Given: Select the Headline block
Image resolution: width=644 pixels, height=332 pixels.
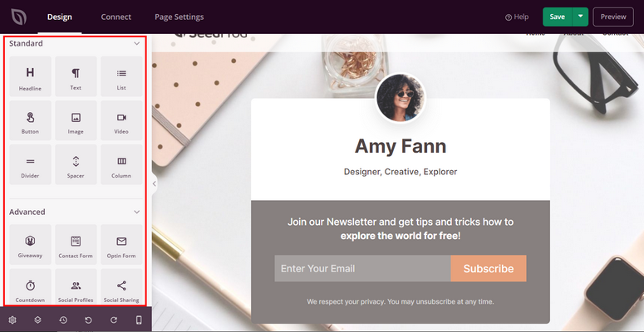Looking at the screenshot, I should pos(30,76).
